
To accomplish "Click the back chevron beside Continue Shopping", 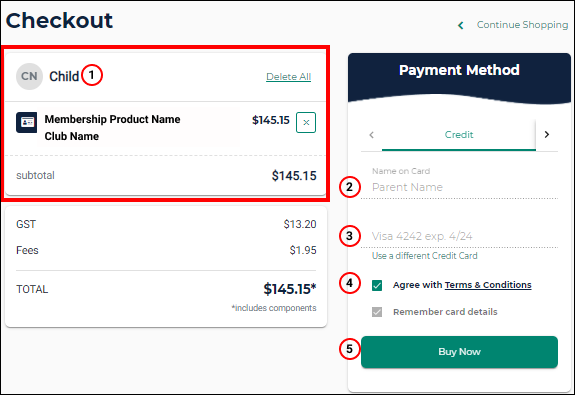I will tap(461, 25).
